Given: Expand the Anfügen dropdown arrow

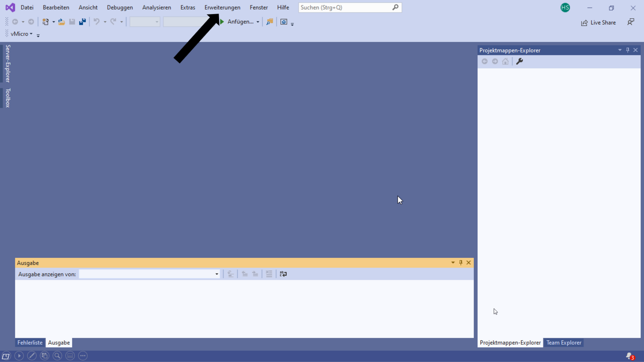Looking at the screenshot, I should [x=258, y=22].
